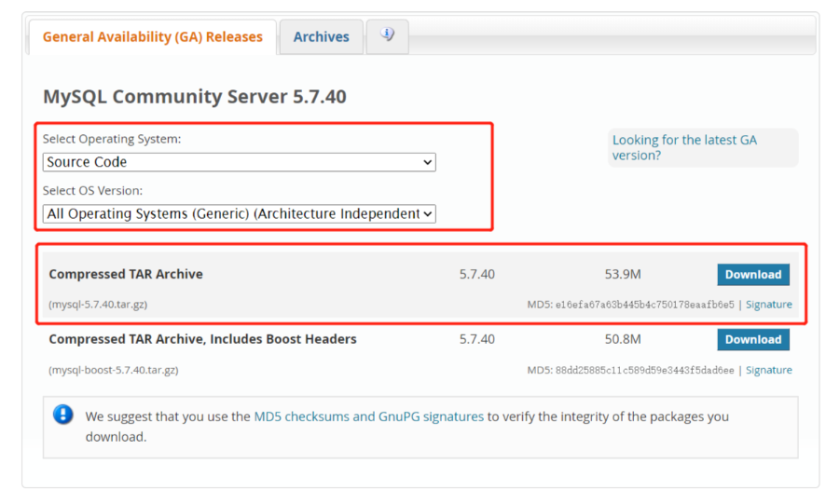
Task: Download the TAR Archive with Boost Headers
Action: (x=752, y=340)
